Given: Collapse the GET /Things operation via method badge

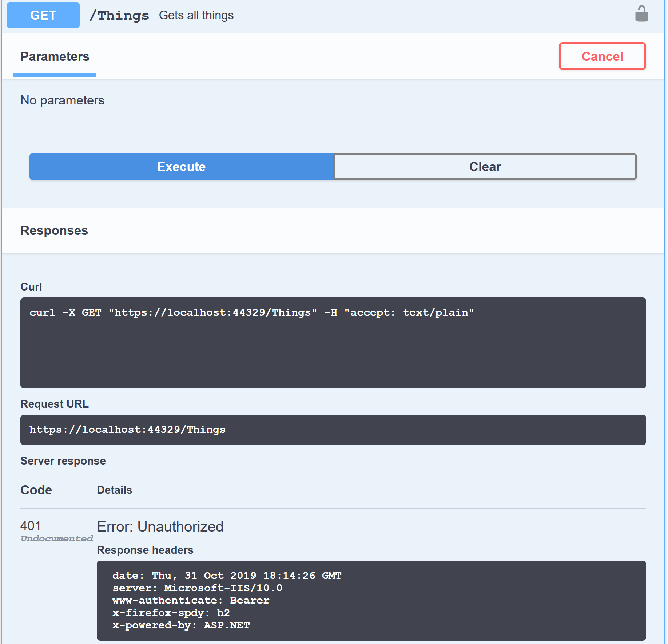Looking at the screenshot, I should (x=43, y=15).
